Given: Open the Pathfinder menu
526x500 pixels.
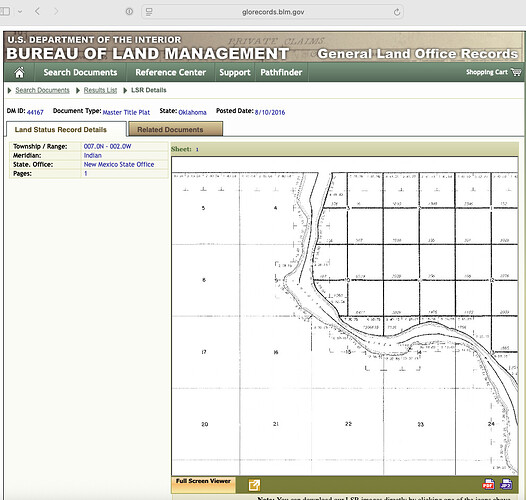Looking at the screenshot, I should coord(281,72).
